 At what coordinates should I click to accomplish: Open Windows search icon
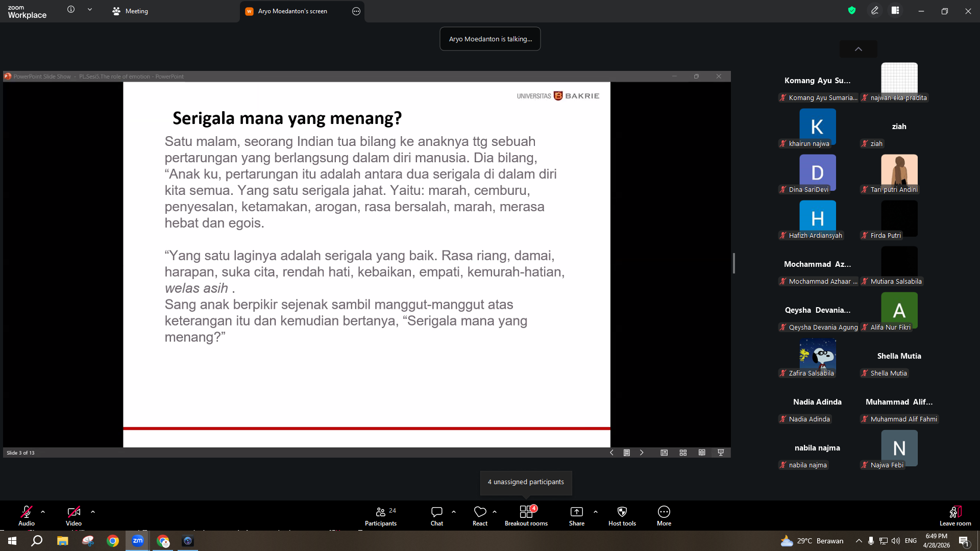click(x=37, y=541)
